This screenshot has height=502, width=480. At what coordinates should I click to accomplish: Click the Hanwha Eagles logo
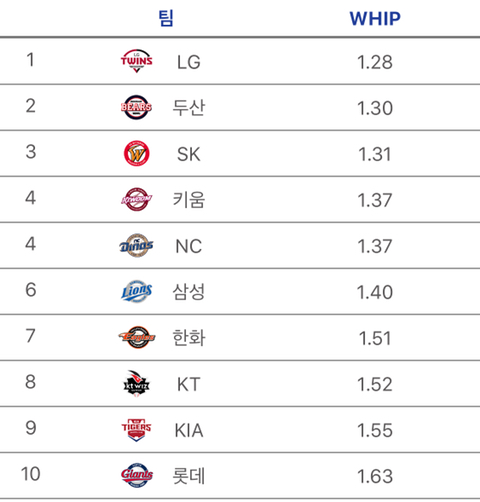coord(137,337)
